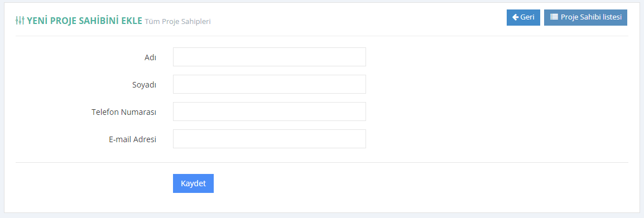Select the Telefon Numarası input box
Screen dimensions: 644x218
pos(270,112)
